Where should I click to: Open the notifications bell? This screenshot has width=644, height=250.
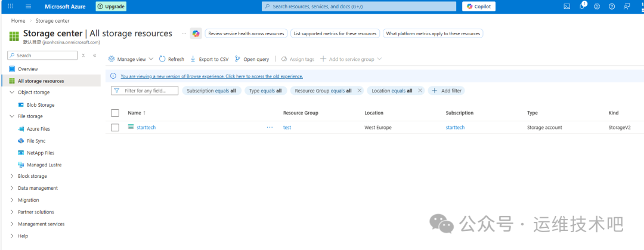click(583, 6)
